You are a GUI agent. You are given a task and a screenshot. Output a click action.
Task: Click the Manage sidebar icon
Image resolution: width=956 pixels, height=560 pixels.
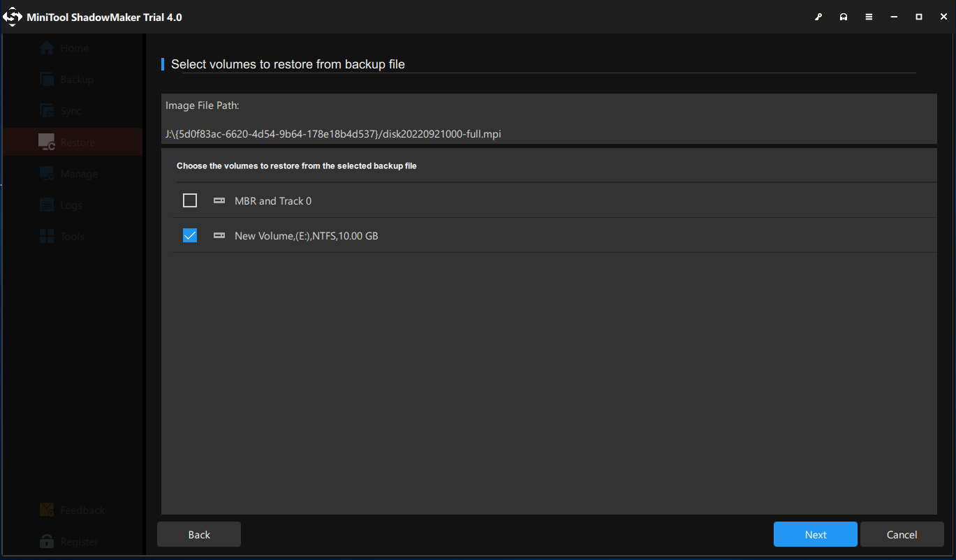coord(47,174)
